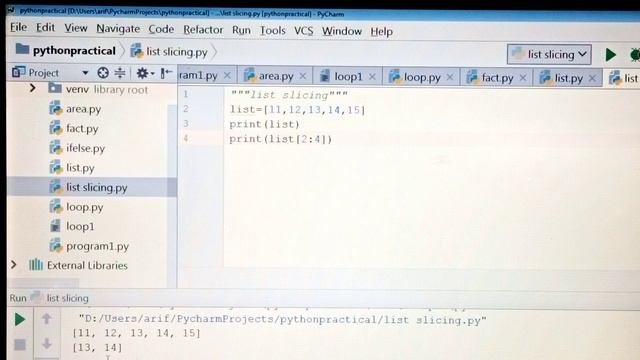Screen dimensions: 640x360
Task: Click the file icon beside loop1 in tree
Action: pos(56,226)
